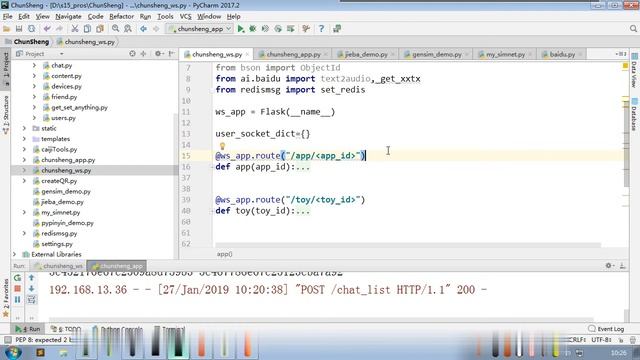Click the intention lightbulb icon

pos(222,146)
